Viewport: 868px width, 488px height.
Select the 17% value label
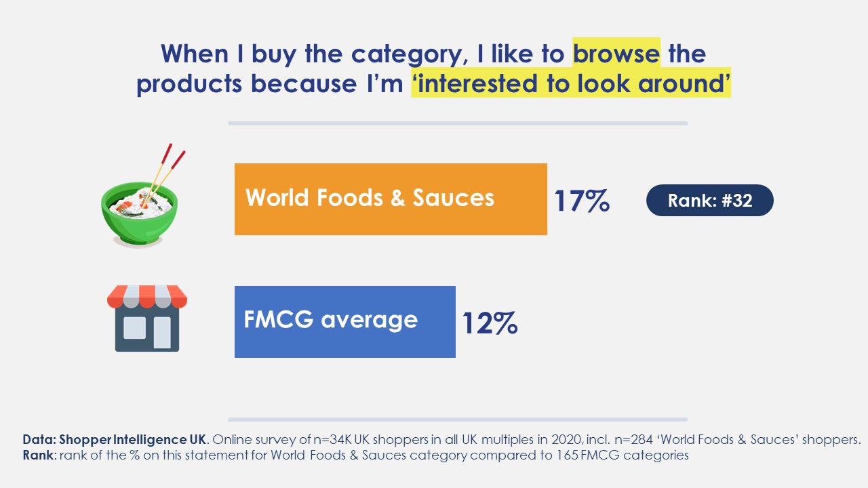tap(582, 201)
